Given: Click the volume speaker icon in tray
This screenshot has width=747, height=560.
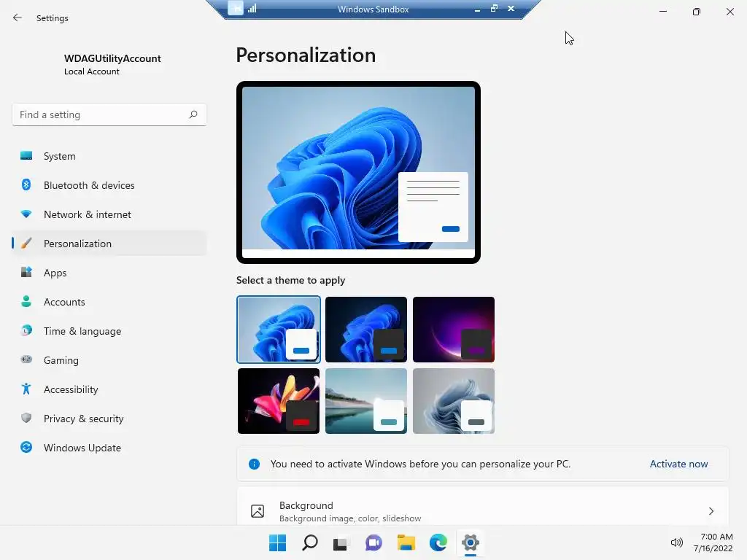Looking at the screenshot, I should (676, 542).
